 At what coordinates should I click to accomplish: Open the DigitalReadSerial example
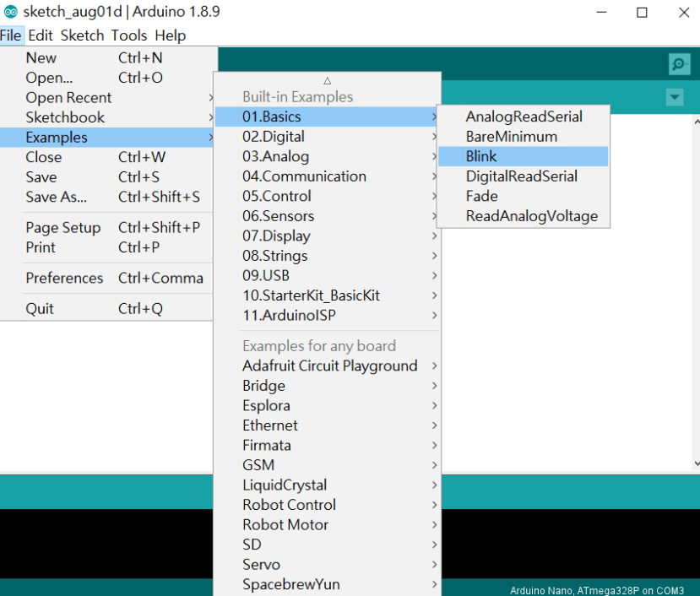(524, 176)
